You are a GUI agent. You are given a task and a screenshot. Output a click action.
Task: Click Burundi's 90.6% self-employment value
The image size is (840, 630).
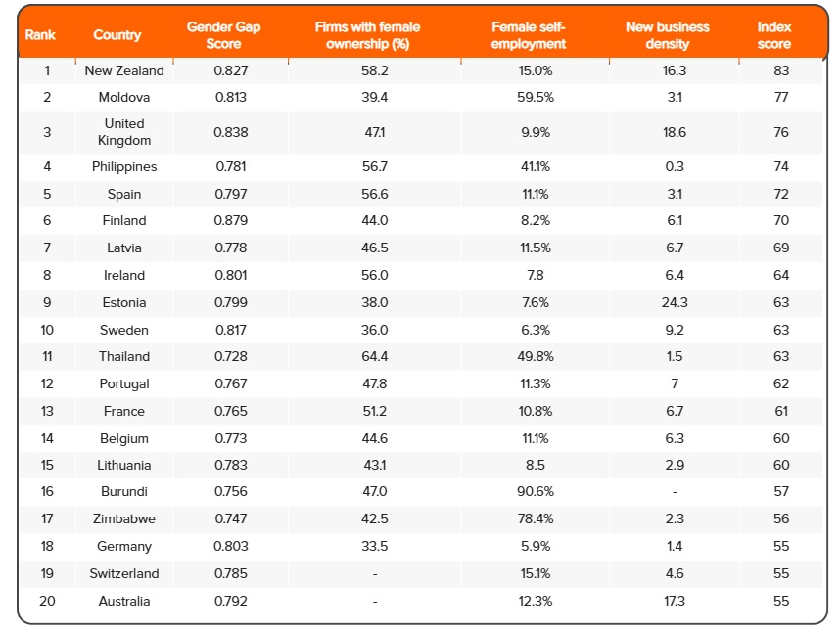pos(536,491)
